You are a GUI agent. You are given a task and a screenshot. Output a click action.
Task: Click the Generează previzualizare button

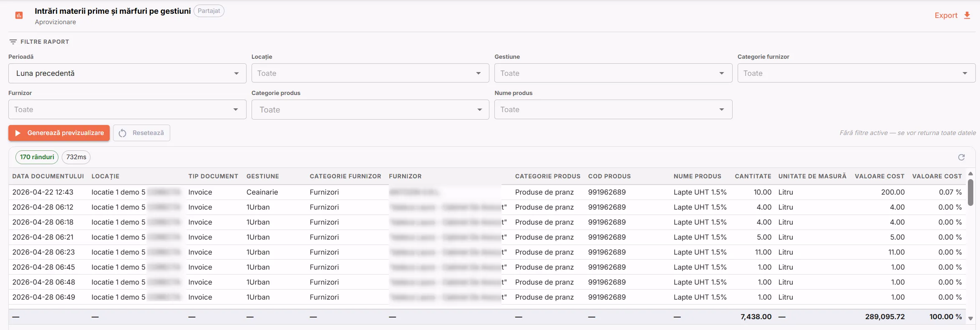[59, 133]
